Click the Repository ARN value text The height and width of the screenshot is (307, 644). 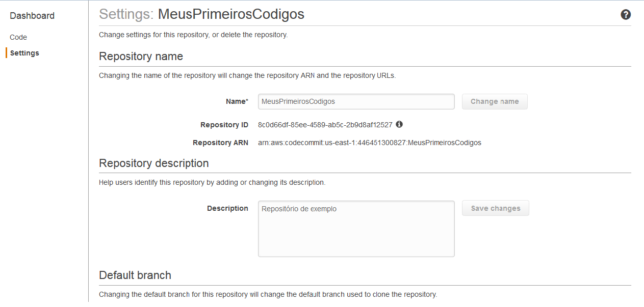(370, 143)
